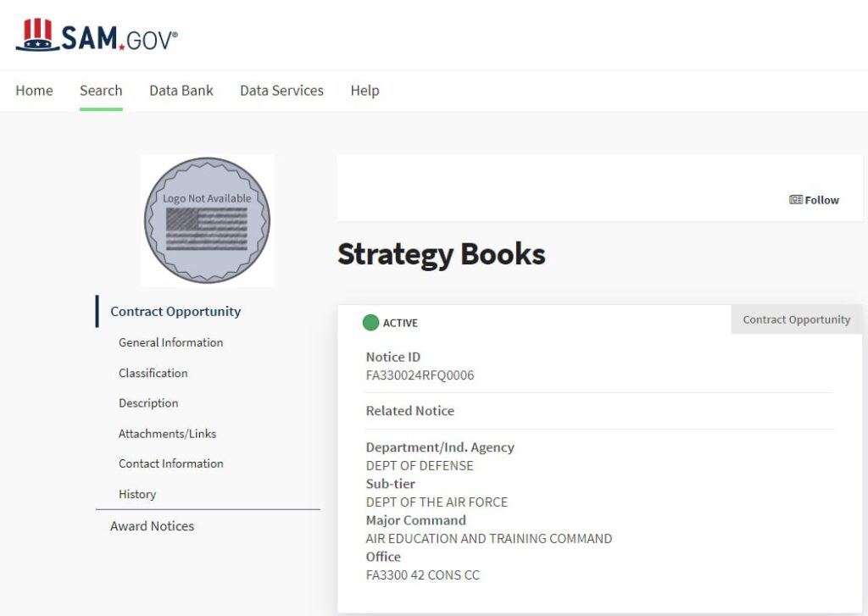The height and width of the screenshot is (616, 868).
Task: Go to the Home tab
Action: click(34, 90)
